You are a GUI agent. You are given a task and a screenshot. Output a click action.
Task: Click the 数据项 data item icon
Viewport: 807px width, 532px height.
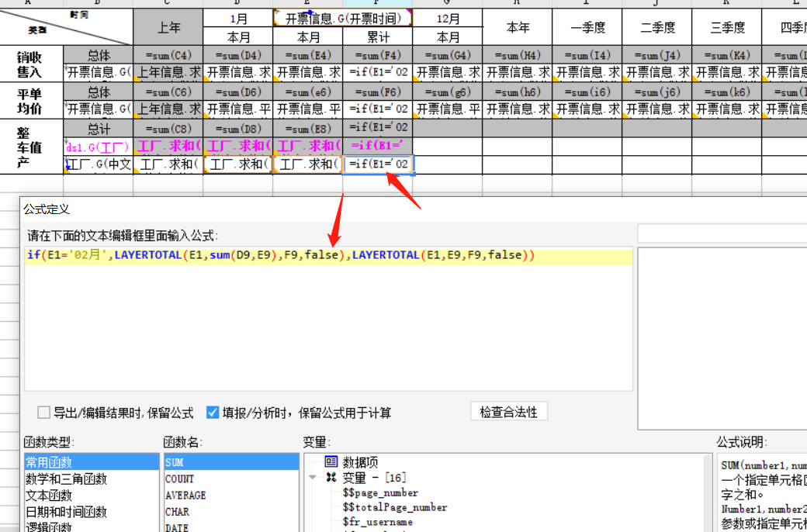[331, 461]
